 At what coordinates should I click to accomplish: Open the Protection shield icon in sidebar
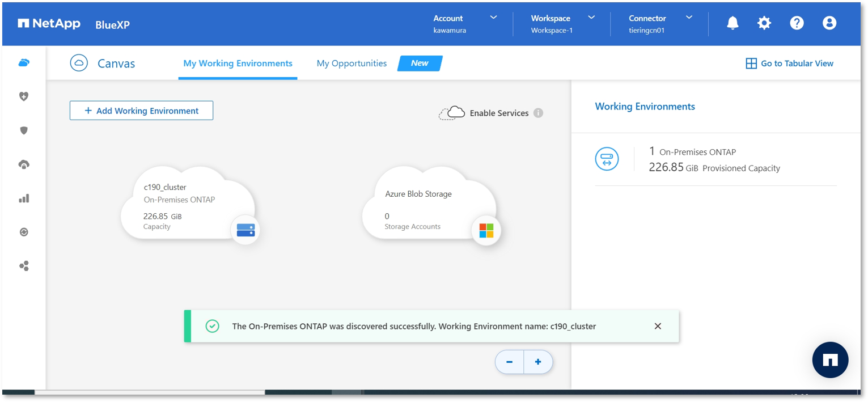pyautogui.click(x=24, y=130)
